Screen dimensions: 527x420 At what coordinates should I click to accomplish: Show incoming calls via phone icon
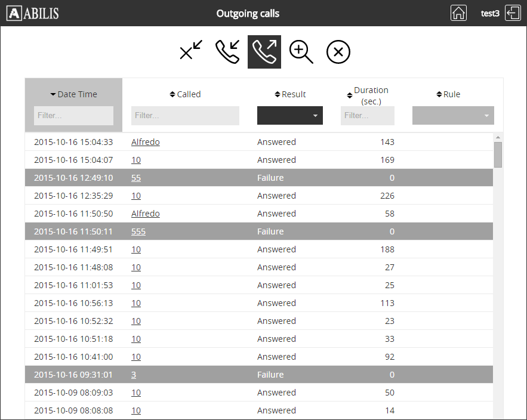(227, 51)
